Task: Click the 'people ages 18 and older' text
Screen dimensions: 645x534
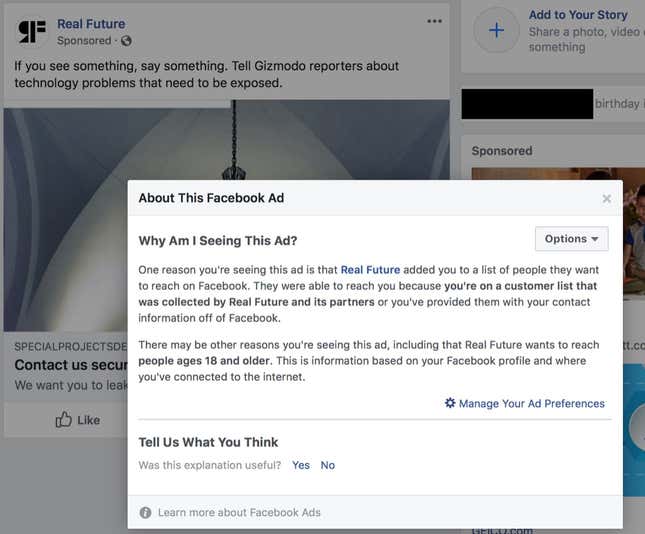Action: (204, 361)
